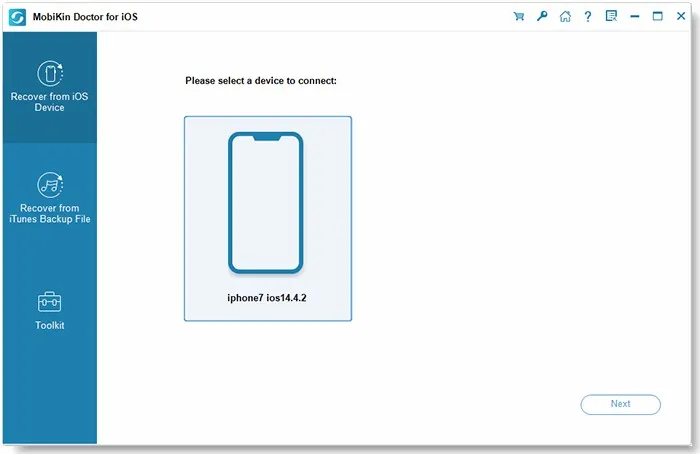Select the iphone7 device card

click(x=267, y=218)
